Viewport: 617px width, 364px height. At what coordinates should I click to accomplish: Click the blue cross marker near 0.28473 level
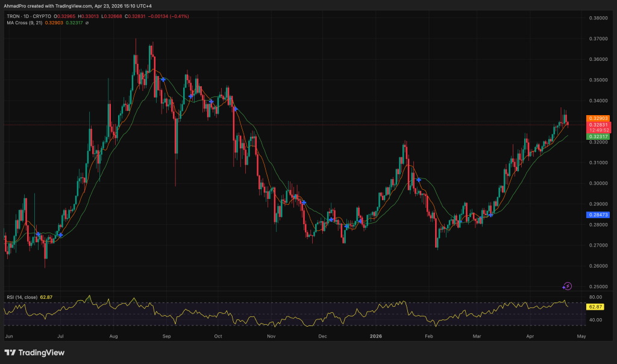[x=491, y=215]
